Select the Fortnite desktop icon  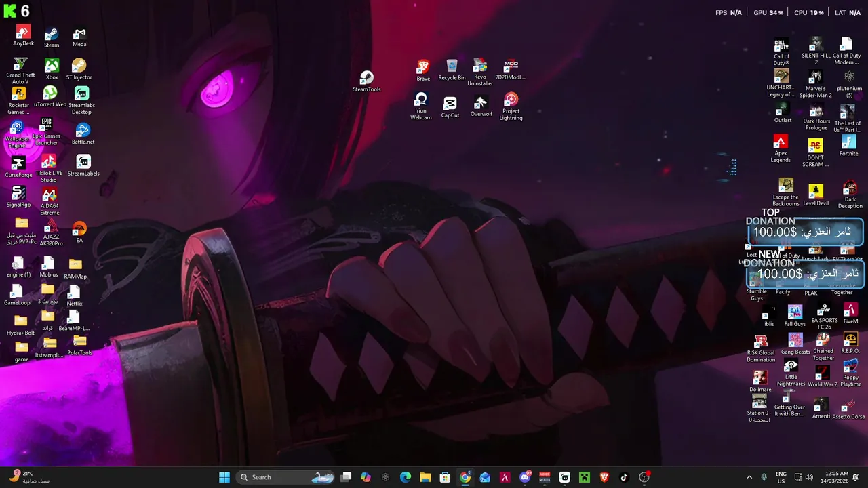point(848,146)
